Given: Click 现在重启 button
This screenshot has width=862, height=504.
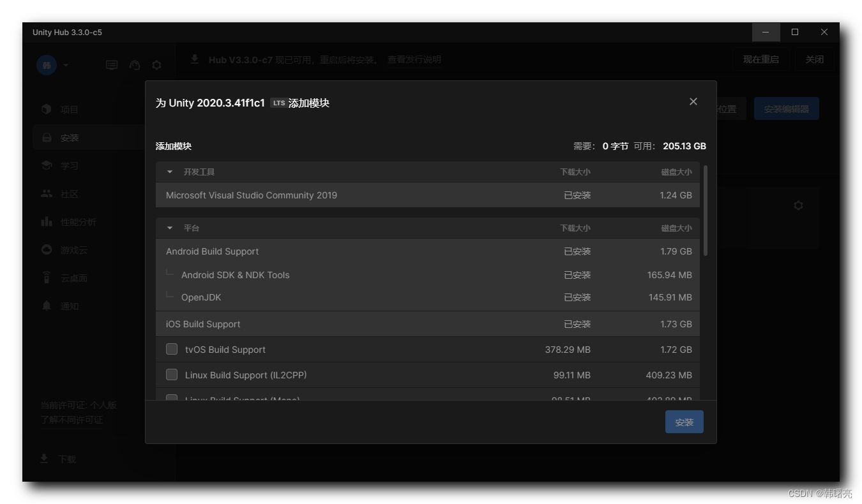Looking at the screenshot, I should (760, 59).
